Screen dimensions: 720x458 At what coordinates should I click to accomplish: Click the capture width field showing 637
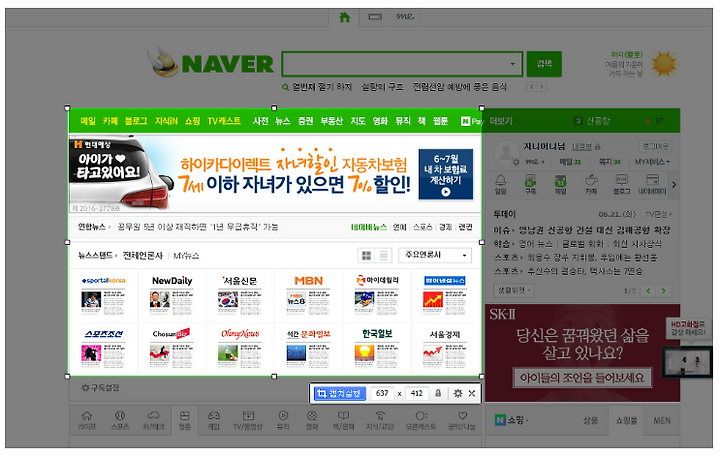382,393
